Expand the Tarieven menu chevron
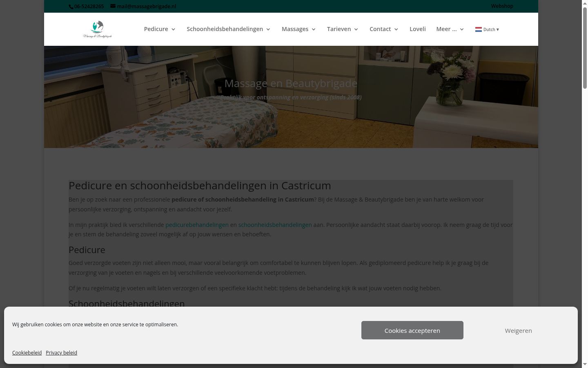Screen dimensions: 588x368 click(356, 29)
